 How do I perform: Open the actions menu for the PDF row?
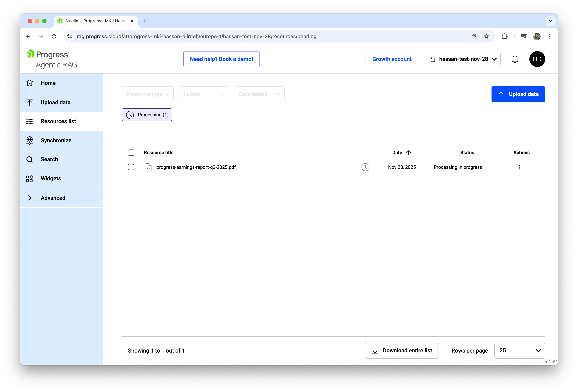coord(520,167)
